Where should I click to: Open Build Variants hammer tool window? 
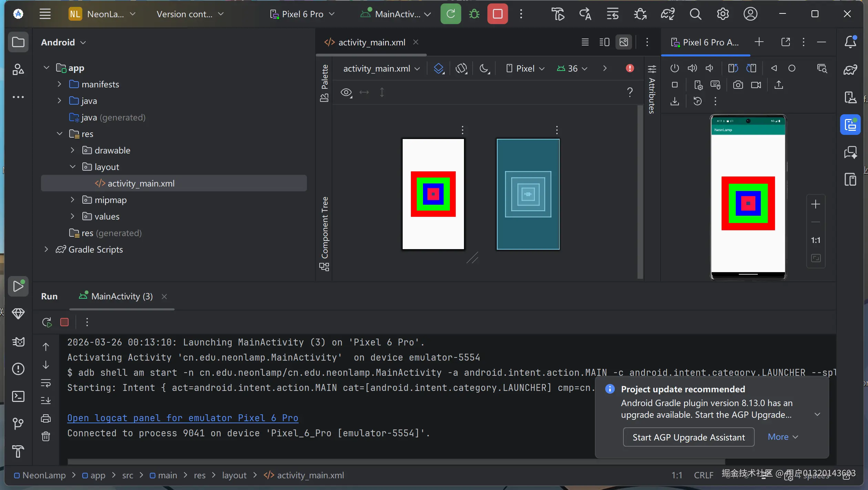pos(18,451)
